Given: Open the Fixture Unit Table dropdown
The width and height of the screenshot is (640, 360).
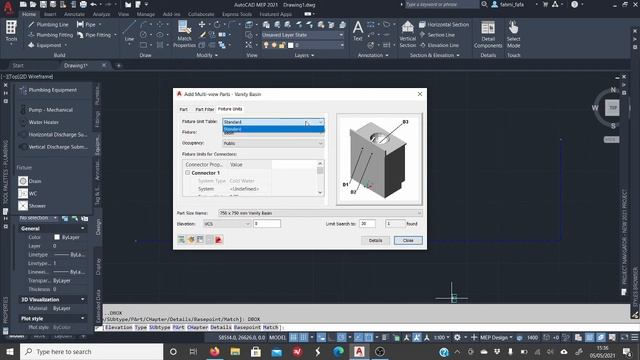Looking at the screenshot, I should (273, 122).
